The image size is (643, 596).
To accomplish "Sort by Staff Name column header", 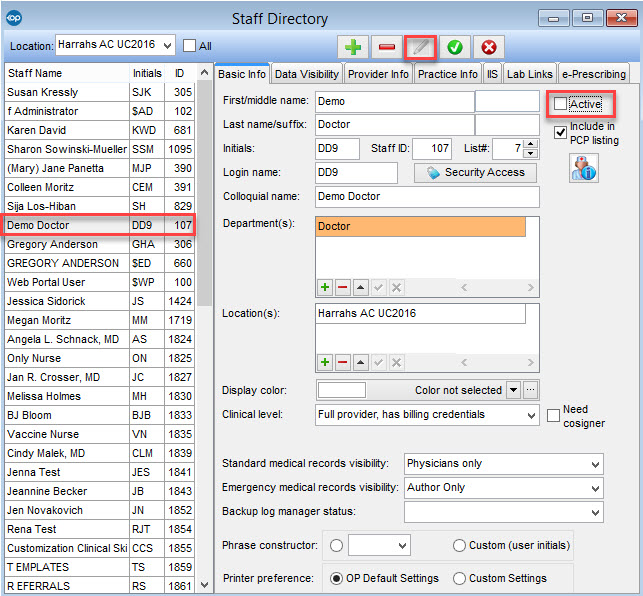I will pos(67,73).
